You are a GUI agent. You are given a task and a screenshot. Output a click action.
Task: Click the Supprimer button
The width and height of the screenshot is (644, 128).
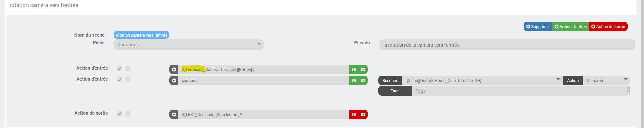point(538,26)
